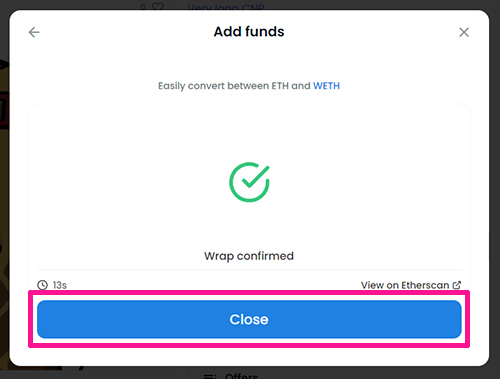Click the heart favorite icon behind dialog
Viewport: 500px width, 379px height.
(x=158, y=6)
